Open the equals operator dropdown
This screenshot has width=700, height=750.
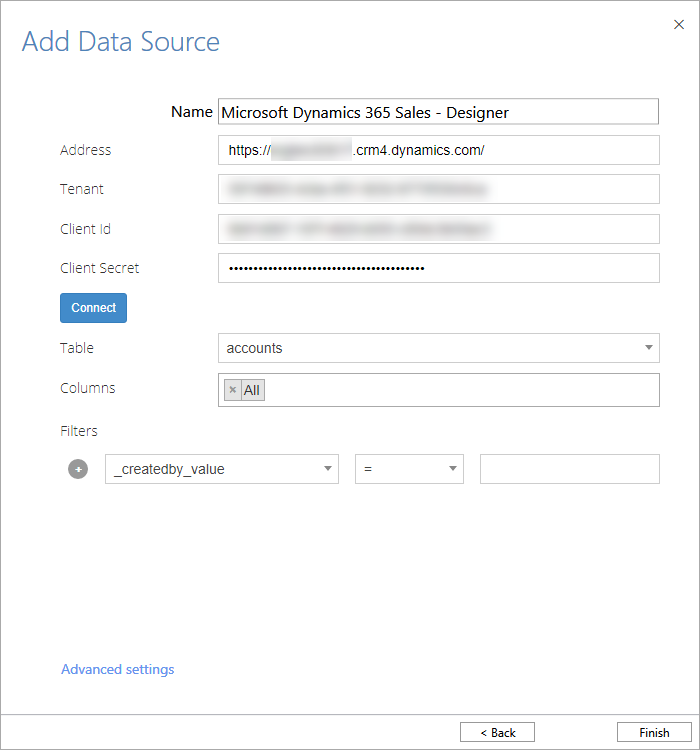tap(409, 469)
